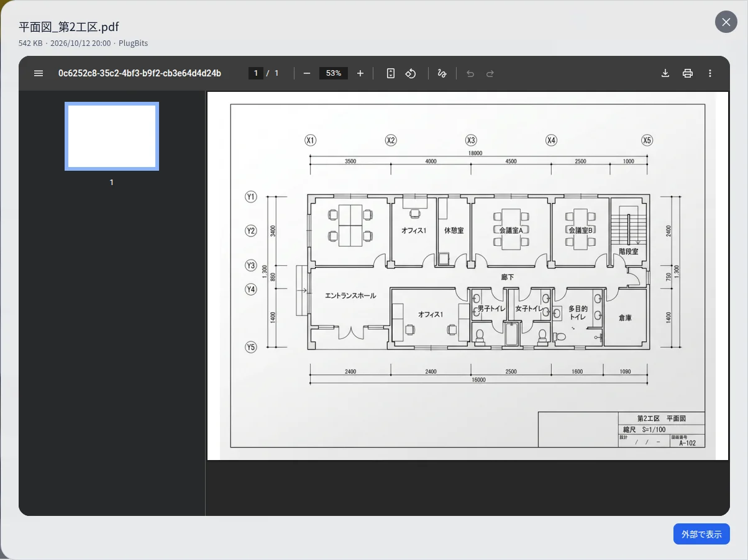Click the 外部で表示 button
This screenshot has height=560, width=748.
pyautogui.click(x=701, y=534)
